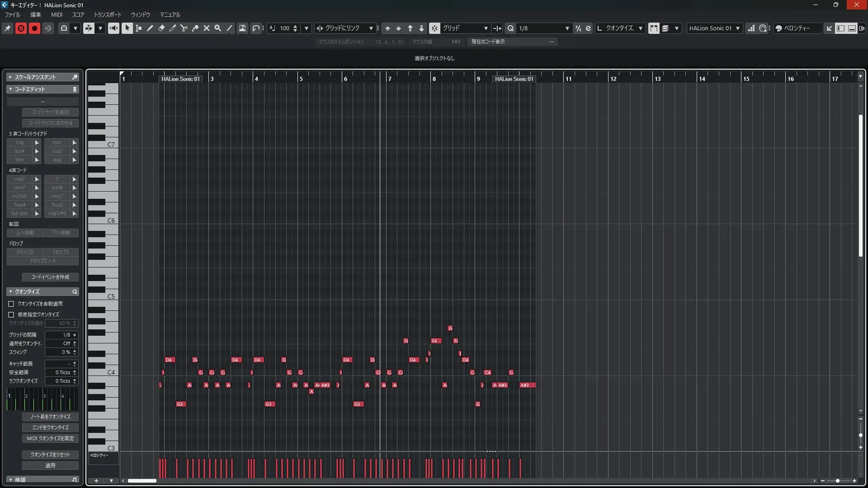Enable auto-apply quantize checkbox

(x=11, y=304)
